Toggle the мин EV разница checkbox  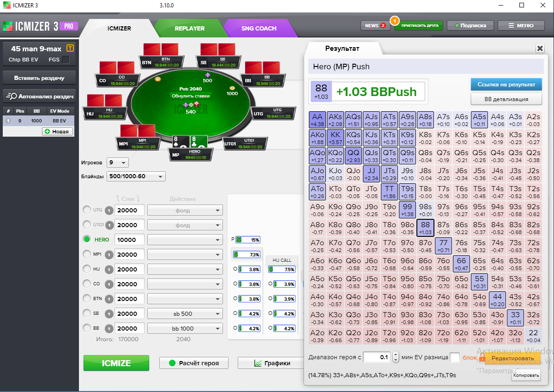click(455, 357)
